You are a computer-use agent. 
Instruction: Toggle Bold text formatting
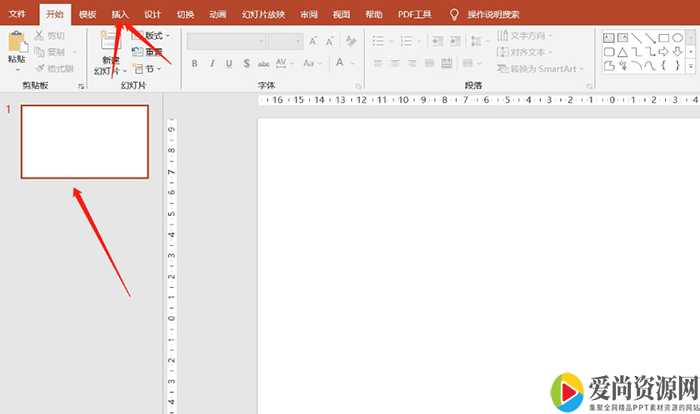point(195,63)
